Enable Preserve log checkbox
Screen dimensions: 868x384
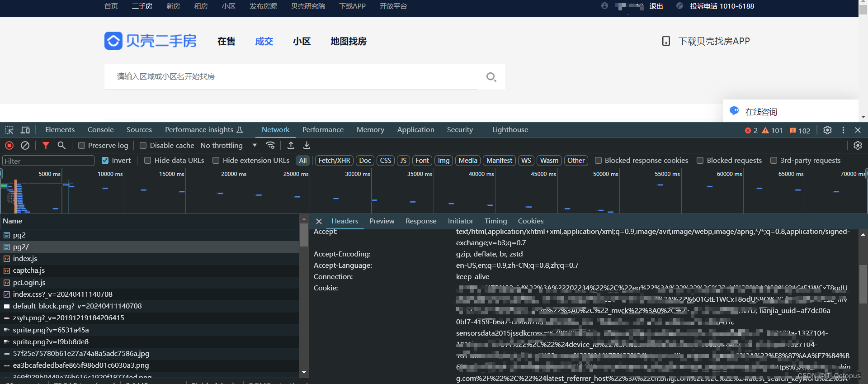click(81, 146)
